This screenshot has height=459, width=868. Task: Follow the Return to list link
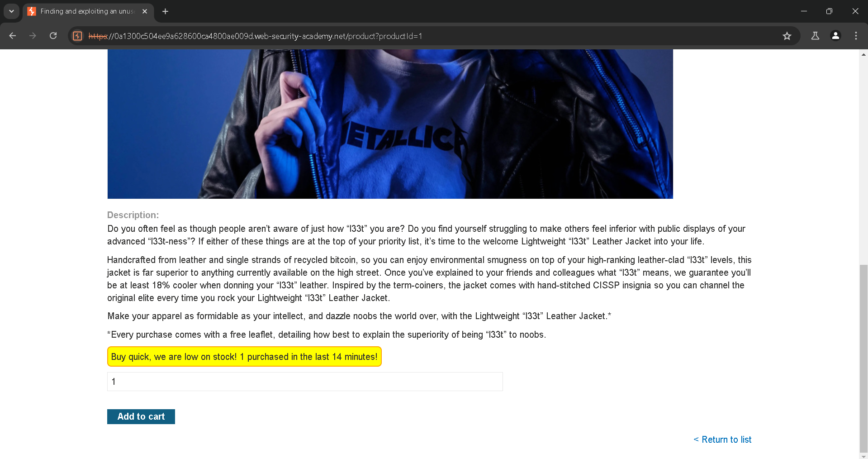click(722, 440)
